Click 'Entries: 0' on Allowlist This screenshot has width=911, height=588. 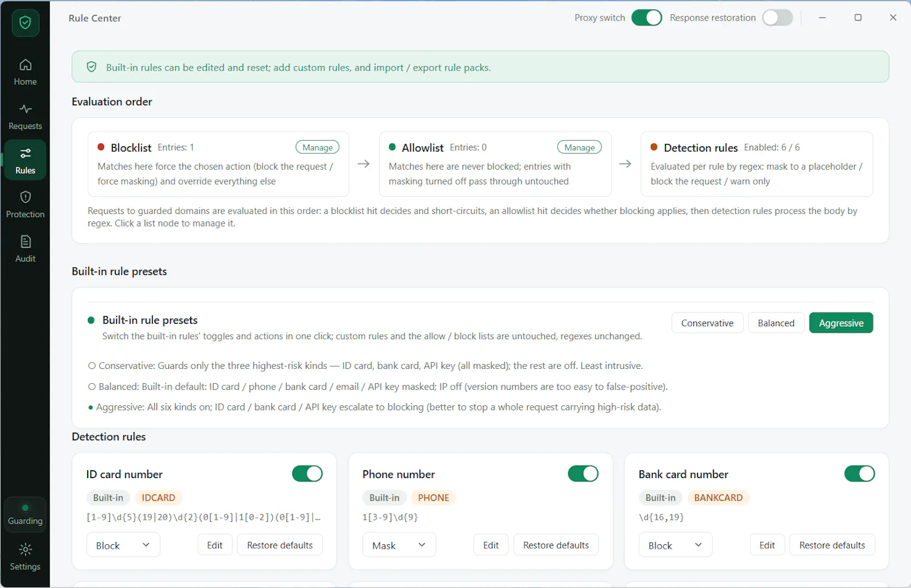click(x=468, y=147)
